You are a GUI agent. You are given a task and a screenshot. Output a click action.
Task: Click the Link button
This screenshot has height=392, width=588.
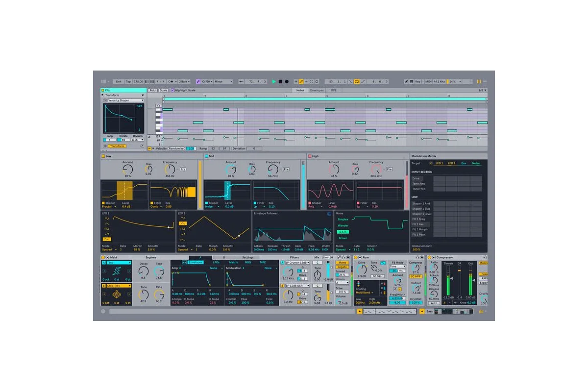[119, 81]
